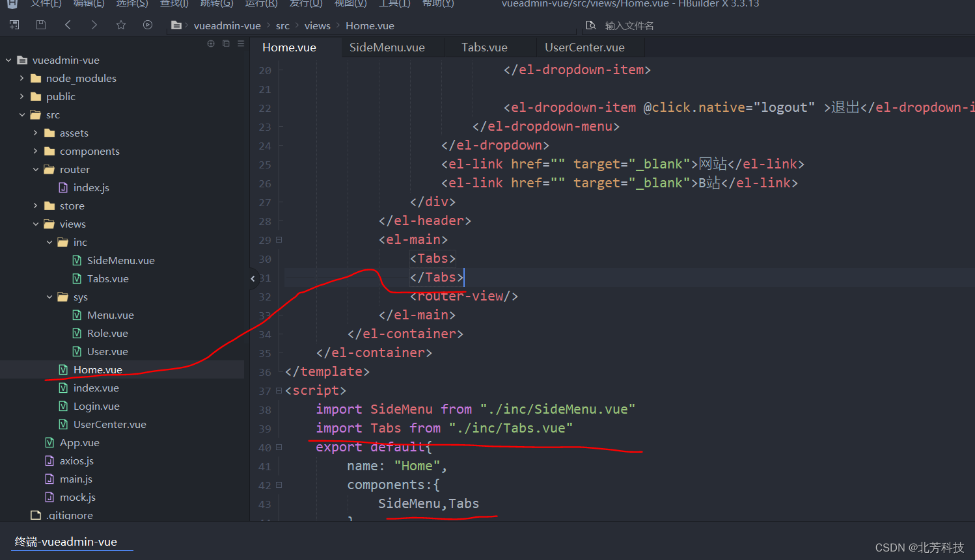Image resolution: width=975 pixels, height=560 pixels.
Task: Click the save file toolbar icon
Action: coord(41,25)
